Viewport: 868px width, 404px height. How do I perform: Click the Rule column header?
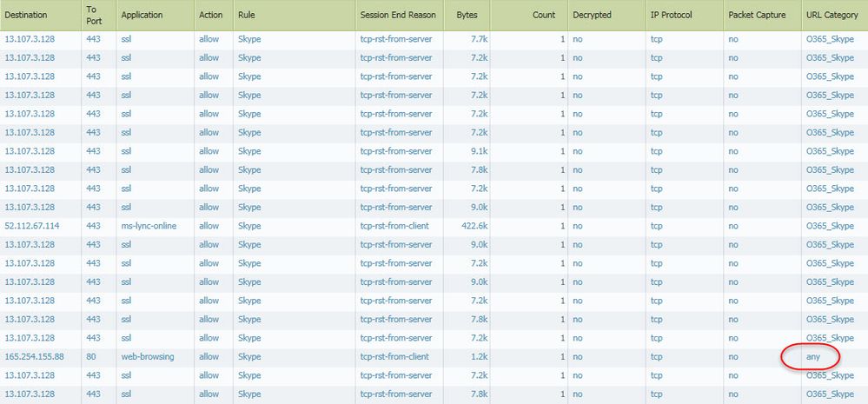pos(246,16)
